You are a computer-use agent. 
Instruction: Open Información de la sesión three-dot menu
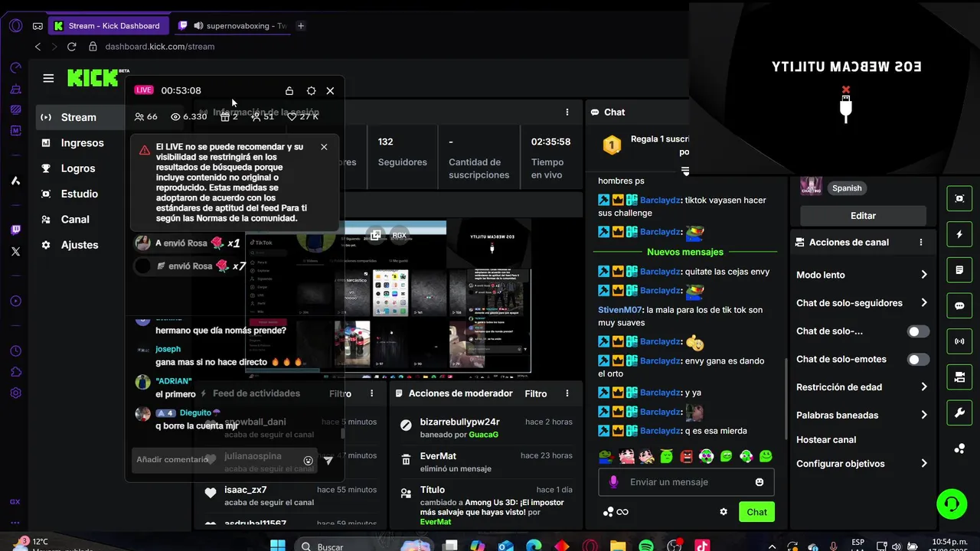tap(567, 112)
